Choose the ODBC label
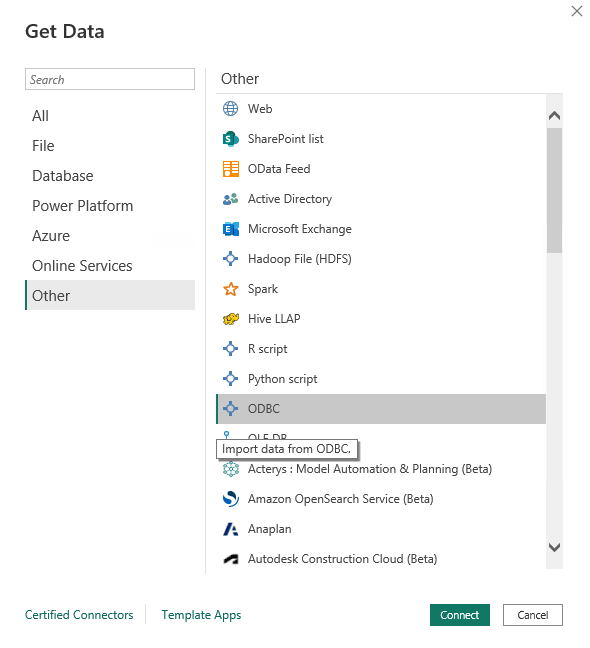The height and width of the screenshot is (648, 590). point(264,409)
